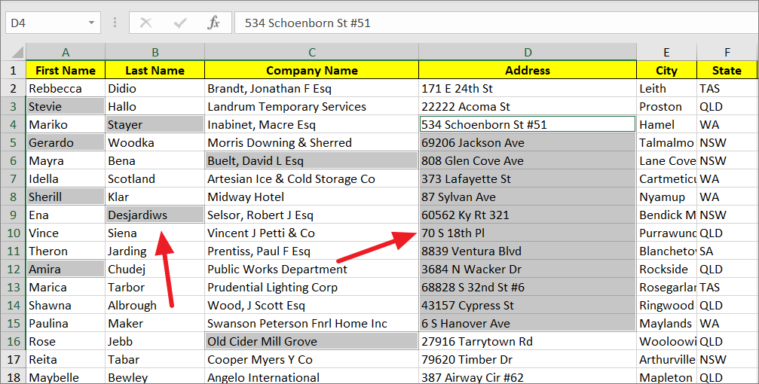Select column C header

312,52
